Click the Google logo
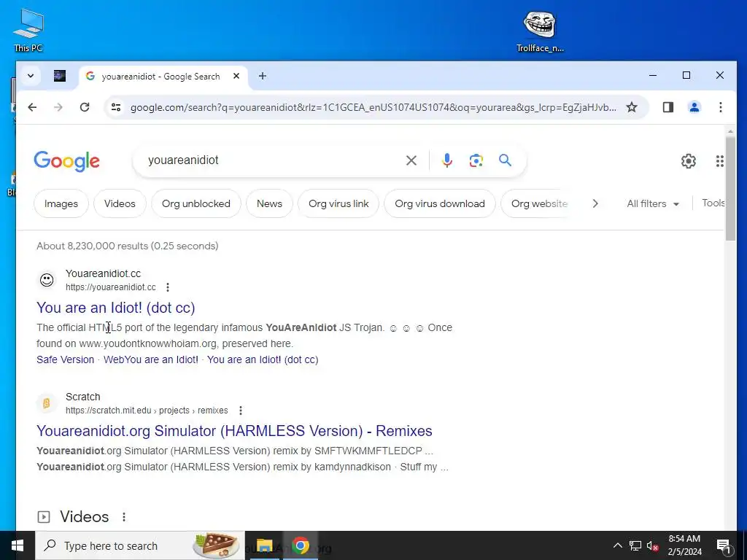Image resolution: width=747 pixels, height=560 pixels. (66, 161)
